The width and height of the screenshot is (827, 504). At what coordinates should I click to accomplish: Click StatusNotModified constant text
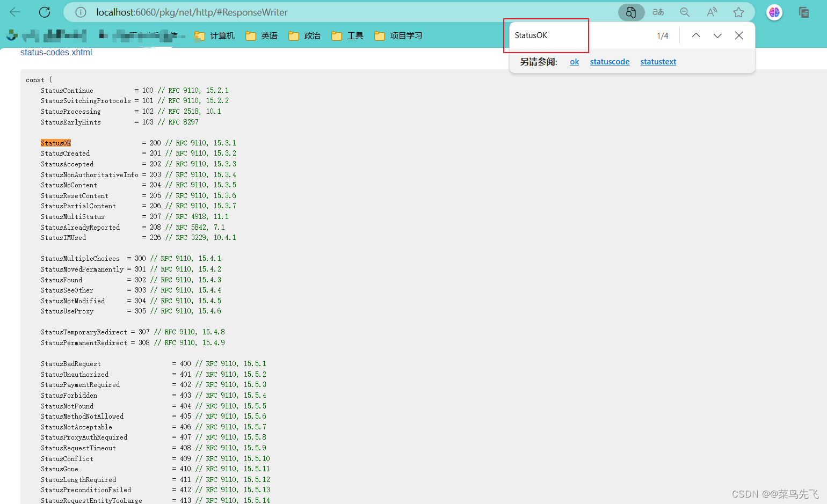click(x=73, y=301)
